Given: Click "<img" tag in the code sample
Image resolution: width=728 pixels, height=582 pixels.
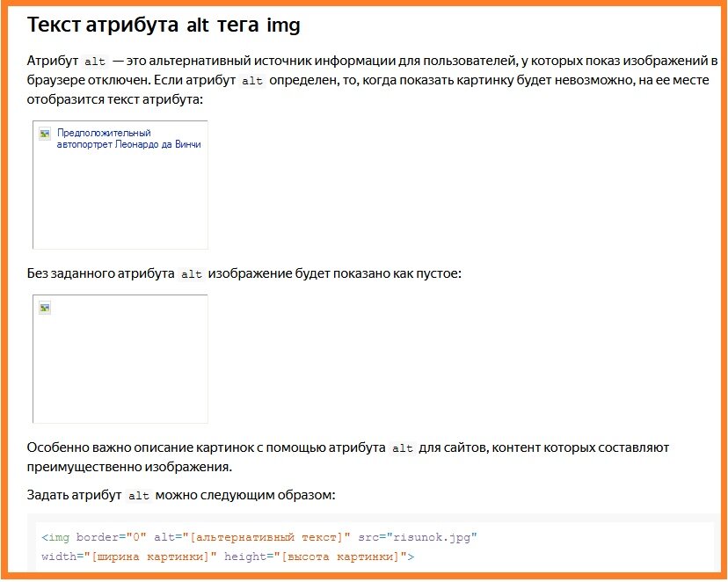Looking at the screenshot, I should 55,537.
